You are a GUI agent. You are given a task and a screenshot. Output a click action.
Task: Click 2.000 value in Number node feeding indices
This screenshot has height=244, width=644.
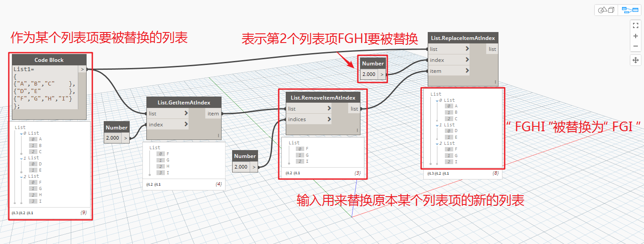point(241,167)
